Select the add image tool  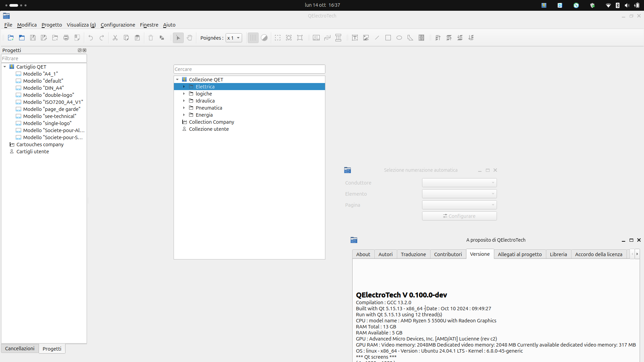coord(366,38)
